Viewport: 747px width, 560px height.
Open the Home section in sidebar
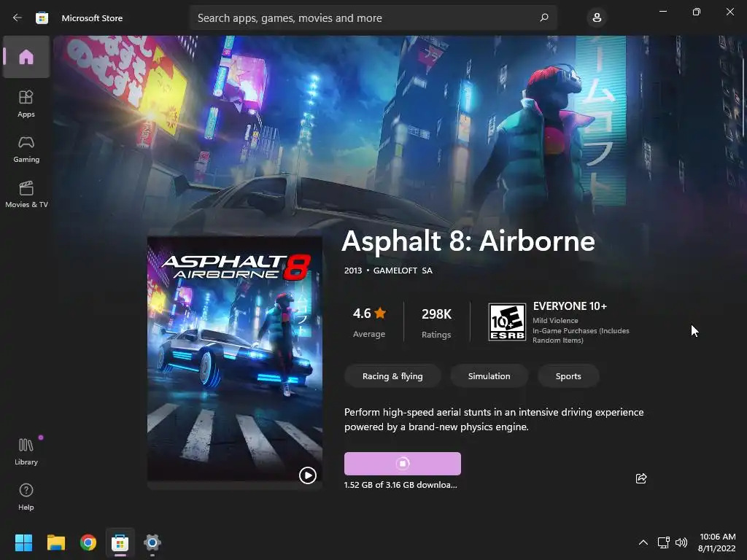(26, 57)
